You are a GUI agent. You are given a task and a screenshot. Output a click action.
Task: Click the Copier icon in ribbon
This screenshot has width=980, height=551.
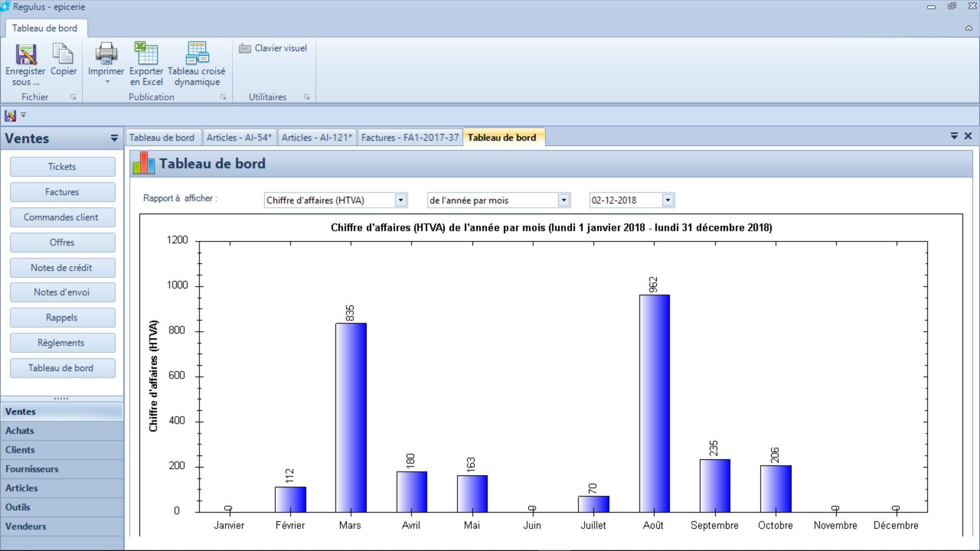[63, 54]
